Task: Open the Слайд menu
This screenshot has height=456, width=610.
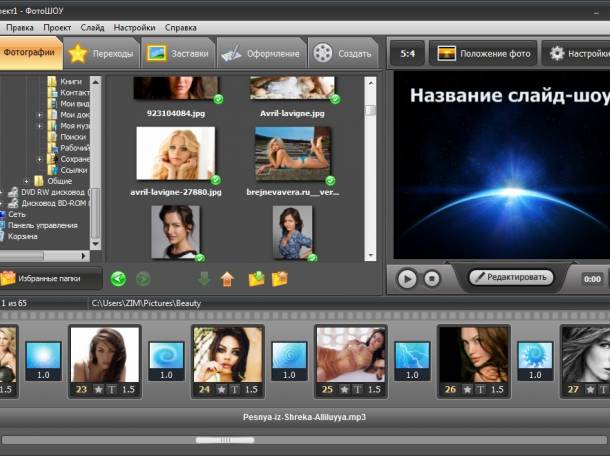Action: 92,28
